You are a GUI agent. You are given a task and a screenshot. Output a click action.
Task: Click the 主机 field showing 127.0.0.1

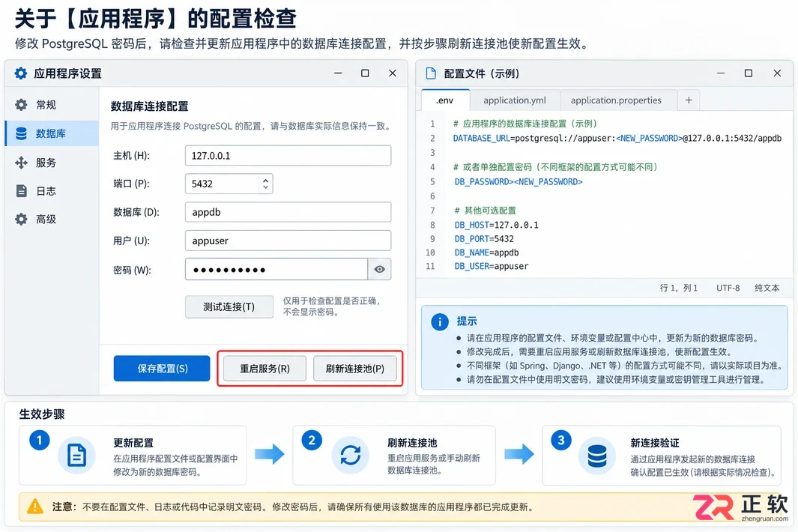pos(288,155)
